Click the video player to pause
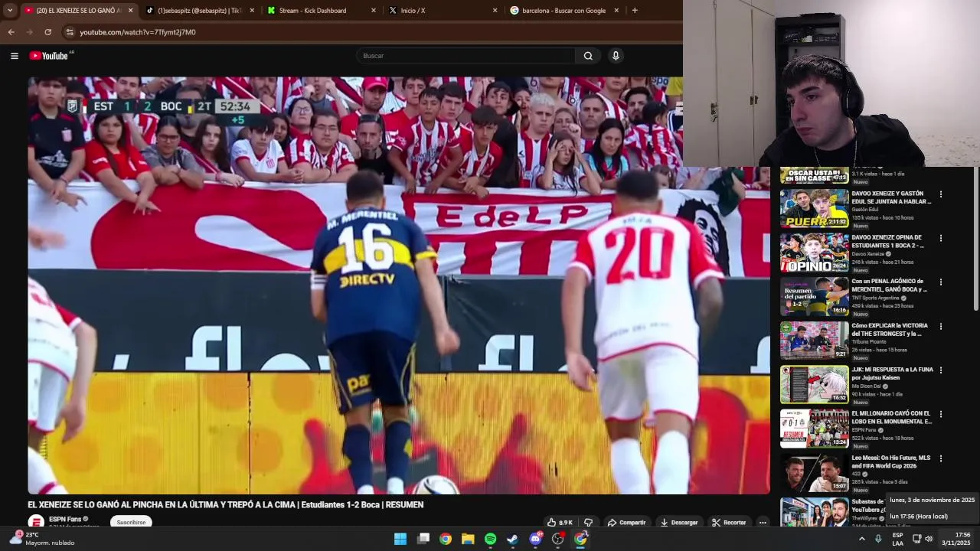The width and height of the screenshot is (980, 551). tap(399, 285)
